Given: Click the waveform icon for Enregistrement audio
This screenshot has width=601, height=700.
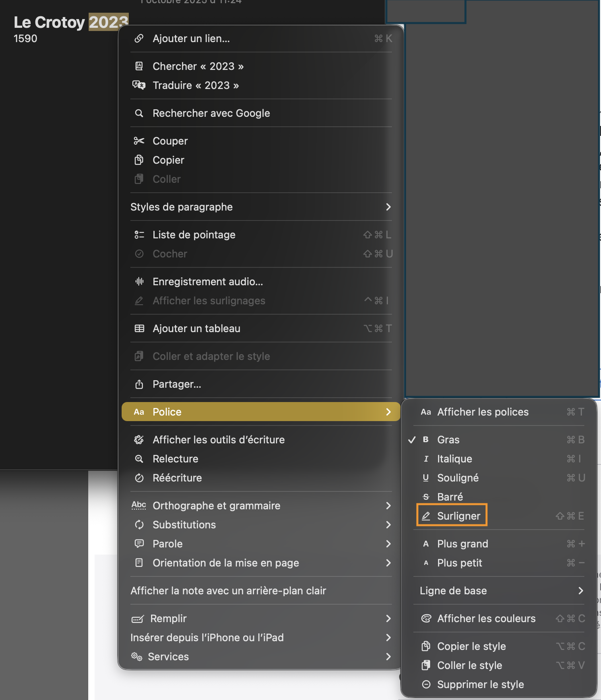Looking at the screenshot, I should click(x=139, y=282).
